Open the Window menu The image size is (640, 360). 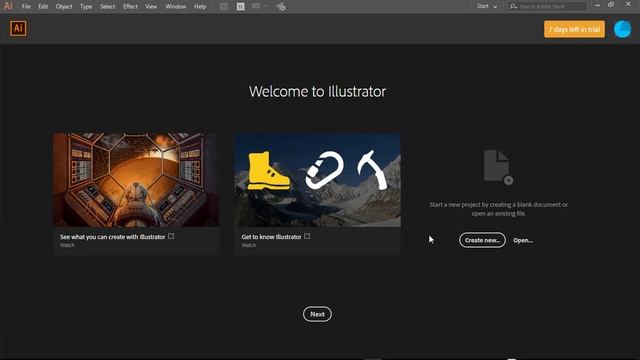tap(176, 7)
